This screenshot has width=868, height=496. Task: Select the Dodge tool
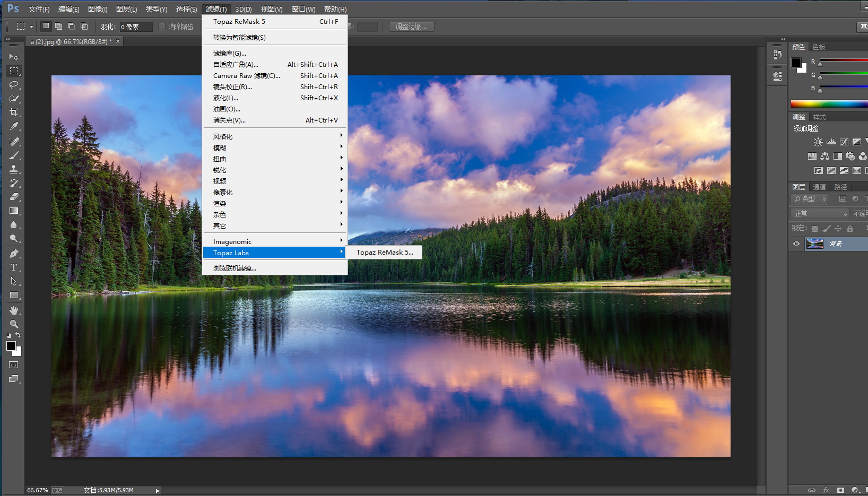point(14,238)
